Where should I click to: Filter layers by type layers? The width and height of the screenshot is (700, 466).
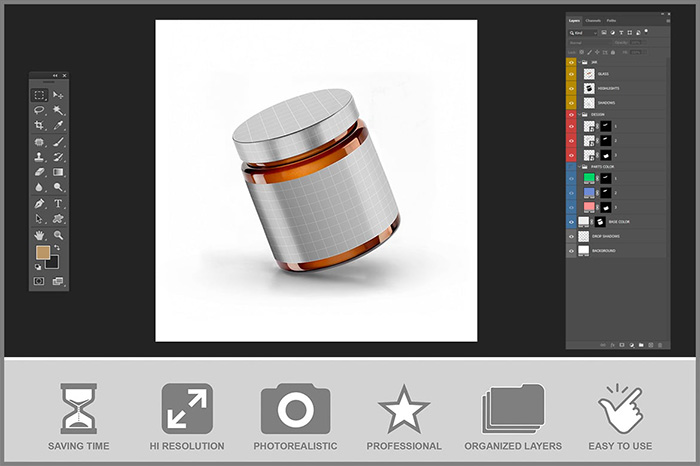click(x=621, y=33)
